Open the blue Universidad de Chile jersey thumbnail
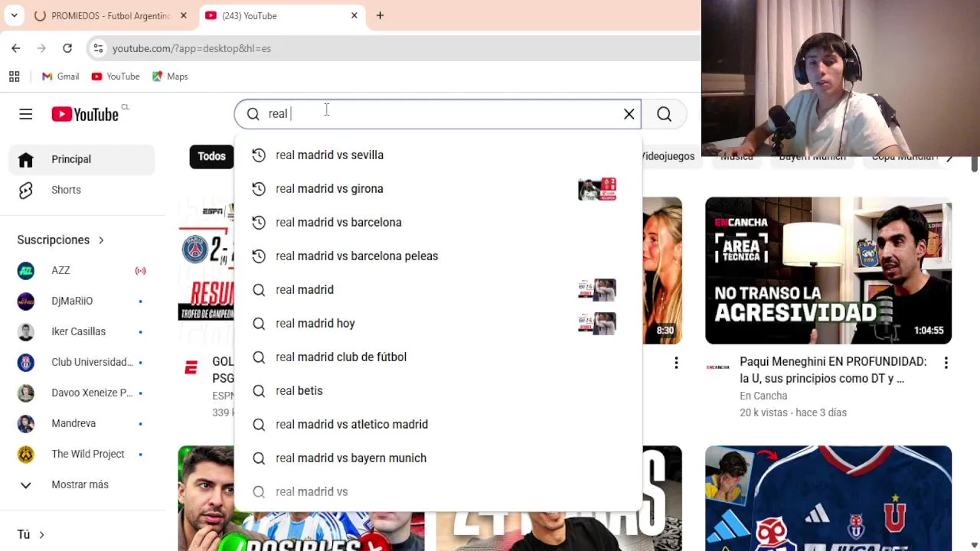Image resolution: width=980 pixels, height=551 pixels. 828,498
